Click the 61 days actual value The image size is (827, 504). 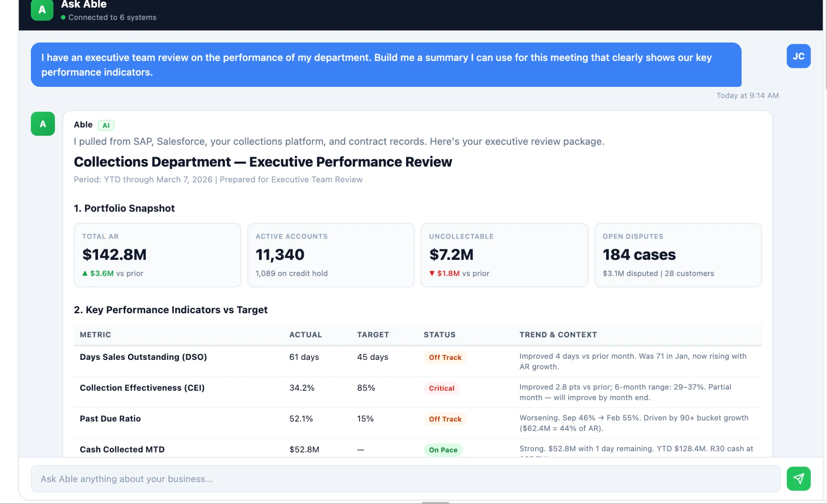[304, 357]
